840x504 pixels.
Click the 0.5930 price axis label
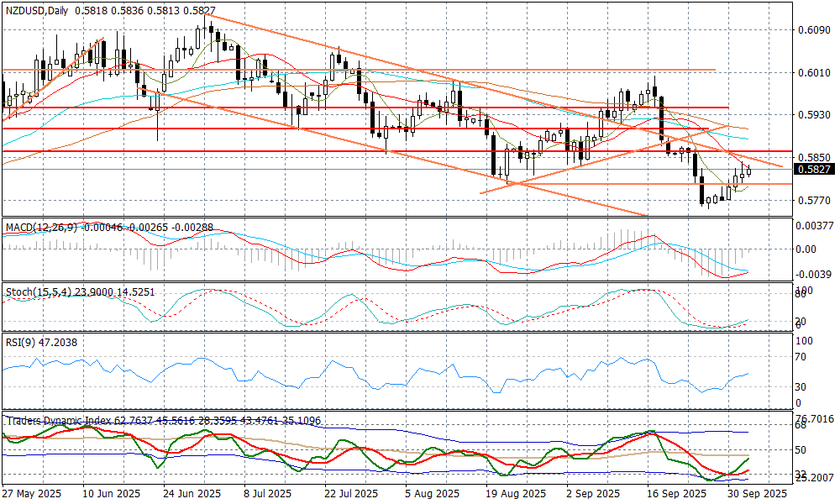(x=811, y=114)
